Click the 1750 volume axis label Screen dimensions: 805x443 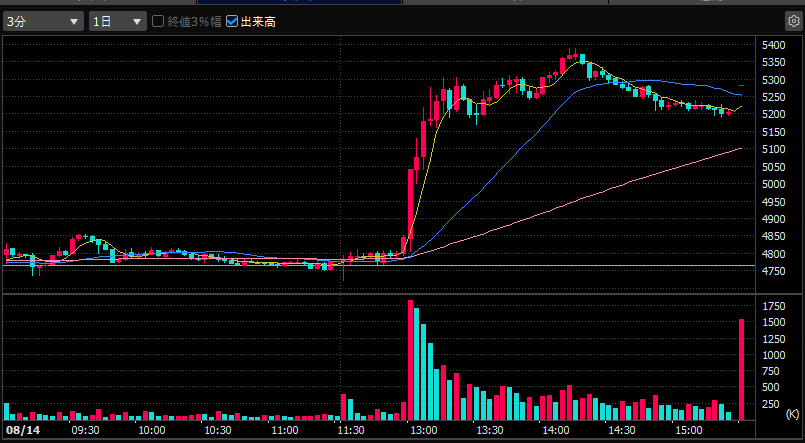click(x=774, y=306)
